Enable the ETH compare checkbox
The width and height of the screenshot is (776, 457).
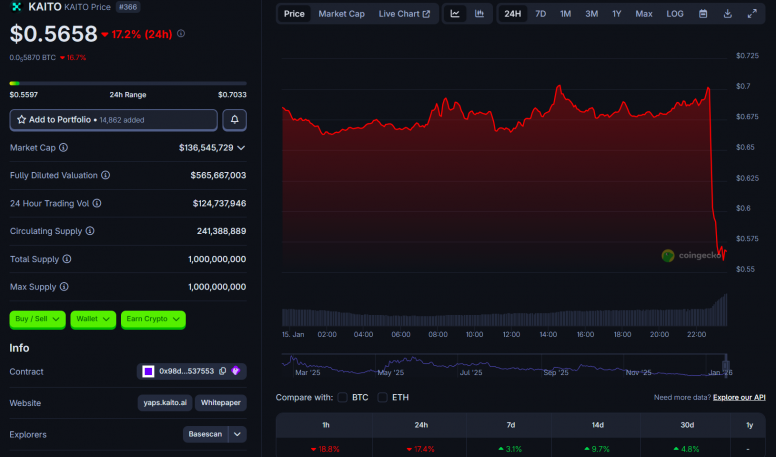[x=382, y=397]
